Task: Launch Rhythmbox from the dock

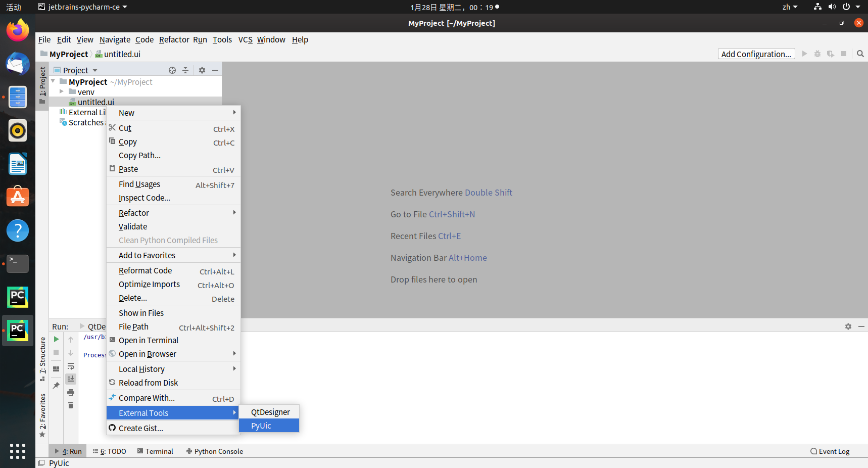Action: [18, 130]
